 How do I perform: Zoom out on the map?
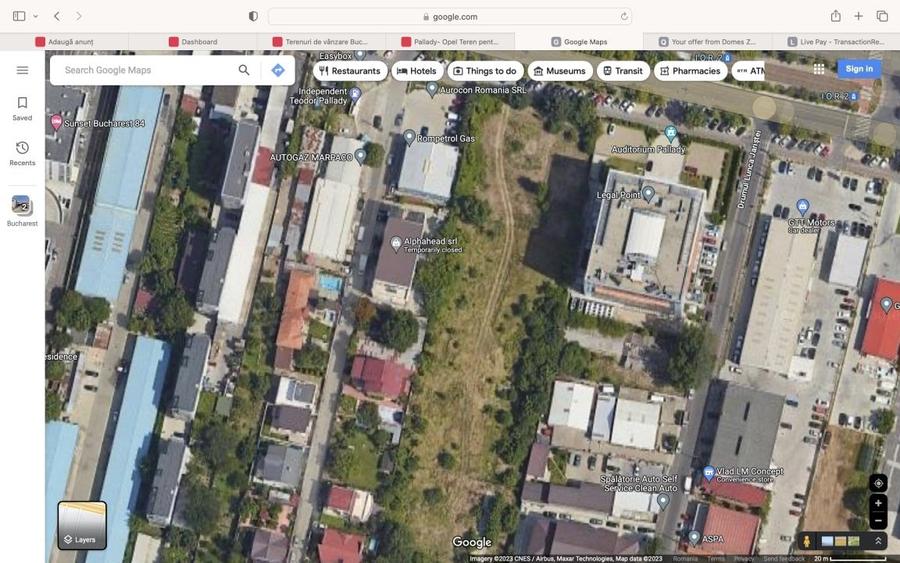878,520
